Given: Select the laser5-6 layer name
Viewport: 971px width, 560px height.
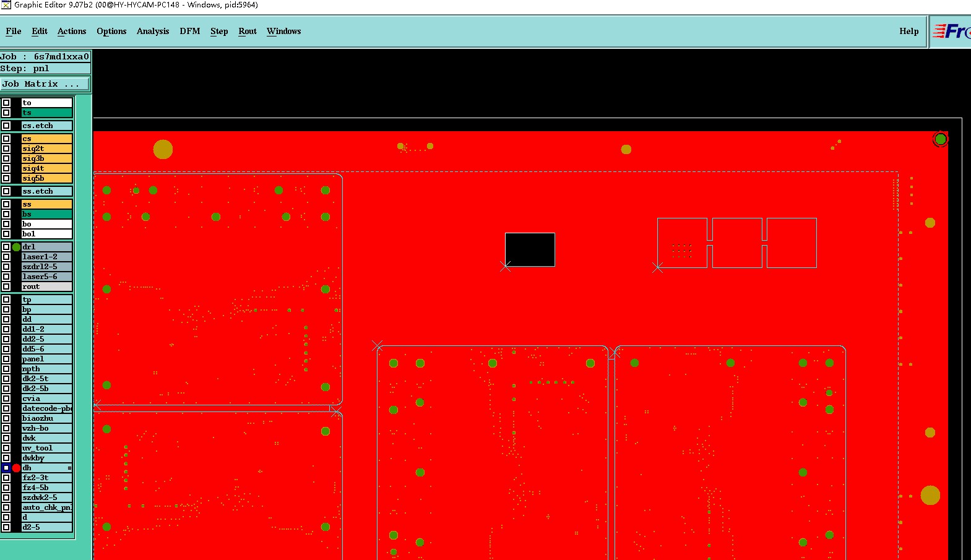Looking at the screenshot, I should coord(47,277).
